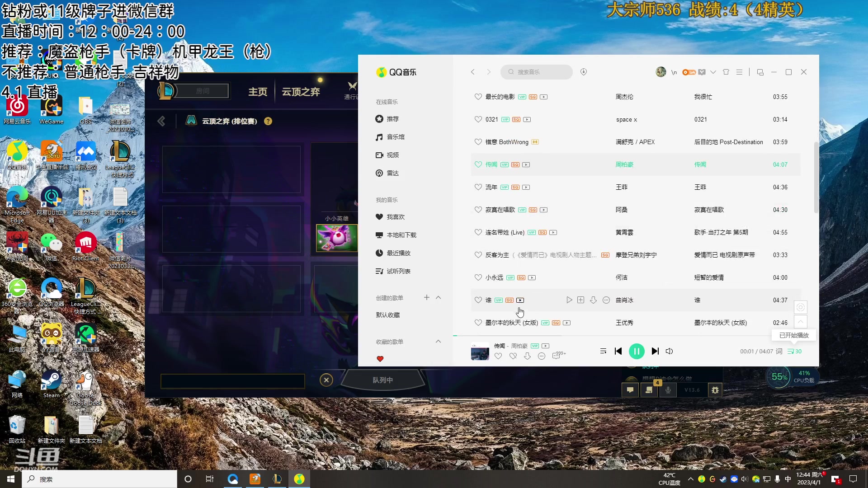
Task: Play MV of 谁 by 曲肖冰
Action: click(x=520, y=300)
